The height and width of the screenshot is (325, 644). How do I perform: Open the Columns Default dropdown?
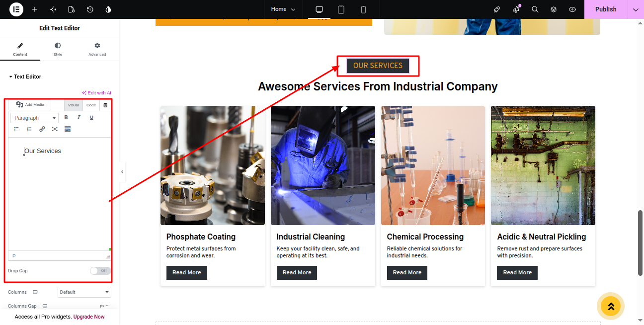[x=84, y=292]
